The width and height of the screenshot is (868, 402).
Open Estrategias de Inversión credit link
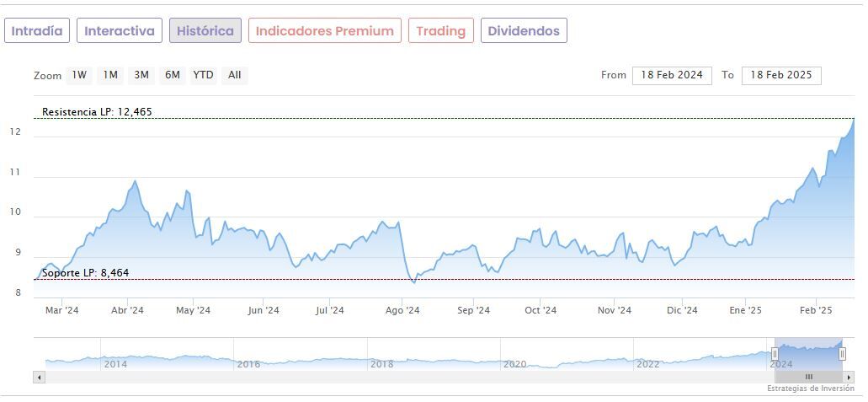point(810,389)
